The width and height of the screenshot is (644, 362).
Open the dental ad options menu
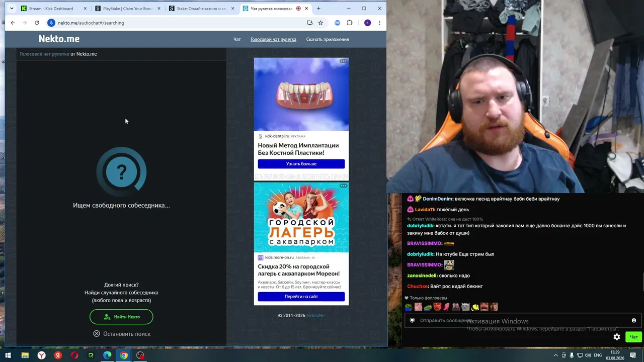point(343,61)
